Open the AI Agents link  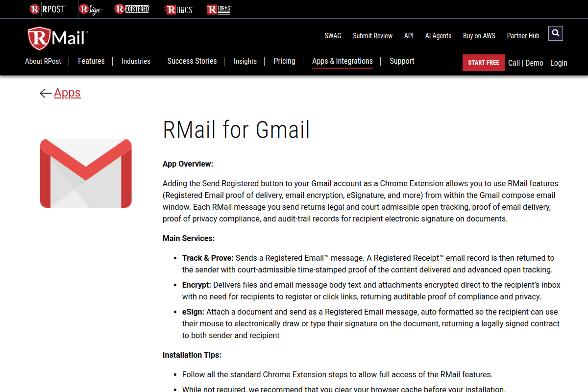[438, 36]
